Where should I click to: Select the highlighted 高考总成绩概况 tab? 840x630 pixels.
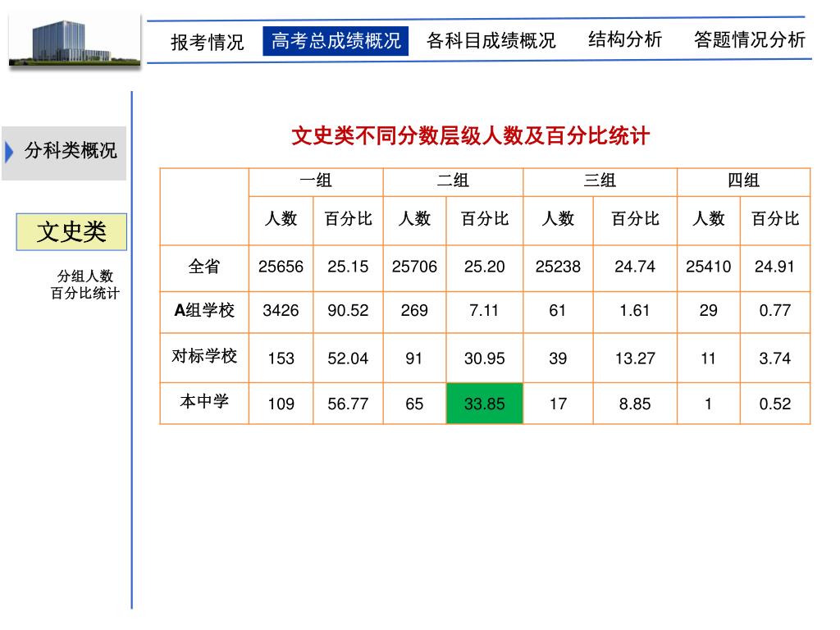(x=336, y=41)
